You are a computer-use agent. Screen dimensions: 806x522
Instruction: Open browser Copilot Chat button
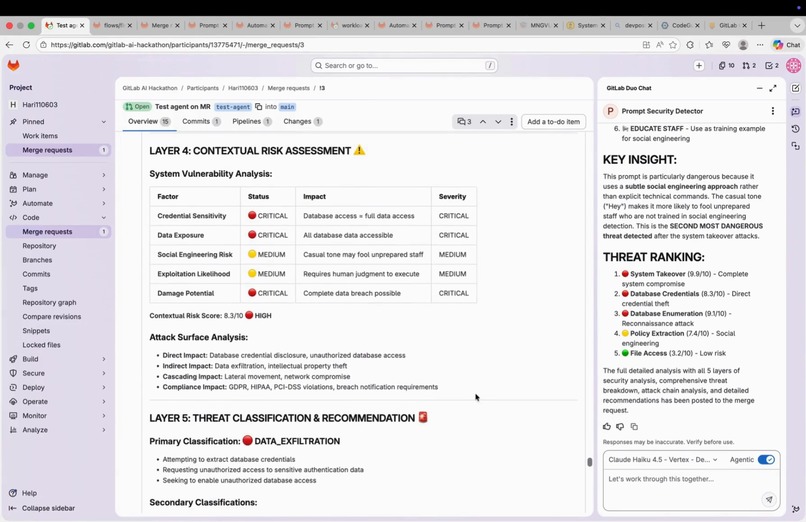coord(787,45)
